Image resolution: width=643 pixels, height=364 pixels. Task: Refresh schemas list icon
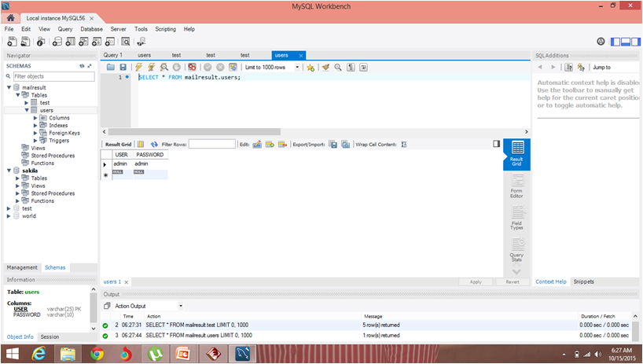click(x=82, y=65)
